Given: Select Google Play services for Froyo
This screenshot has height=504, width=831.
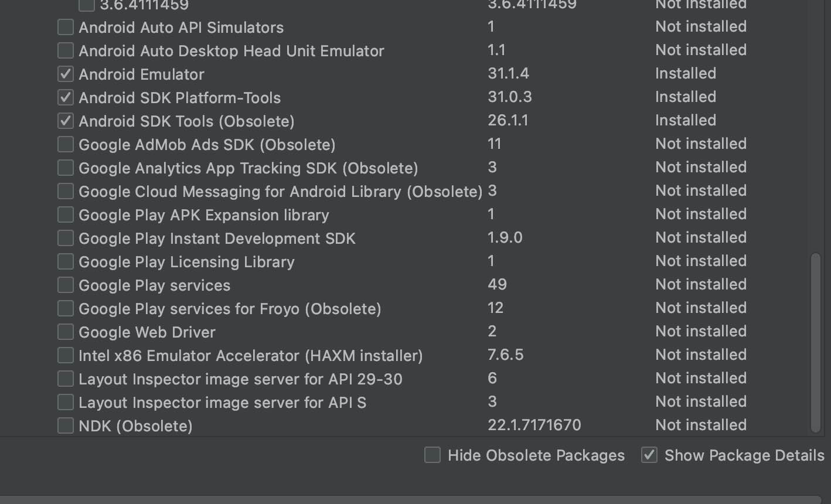Looking at the screenshot, I should click(66, 308).
